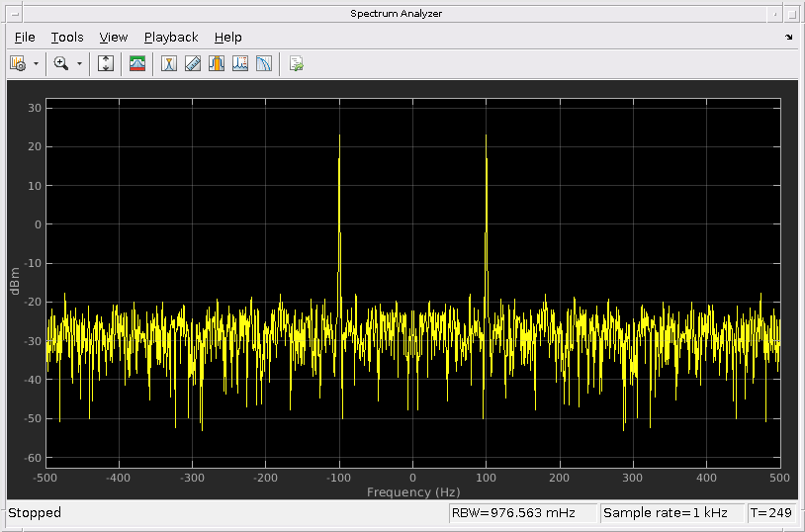Toggle the CCDF measurements icon

(264, 63)
